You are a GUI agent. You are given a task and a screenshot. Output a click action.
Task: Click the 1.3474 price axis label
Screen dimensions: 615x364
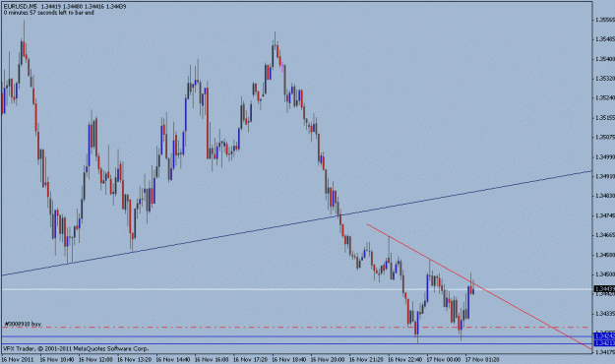tap(605, 215)
